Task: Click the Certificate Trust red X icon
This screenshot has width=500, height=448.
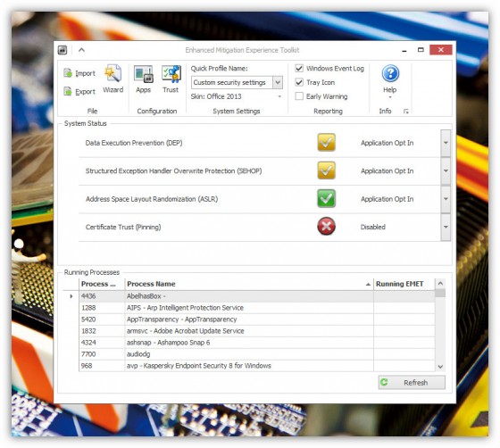Action: pos(326,227)
